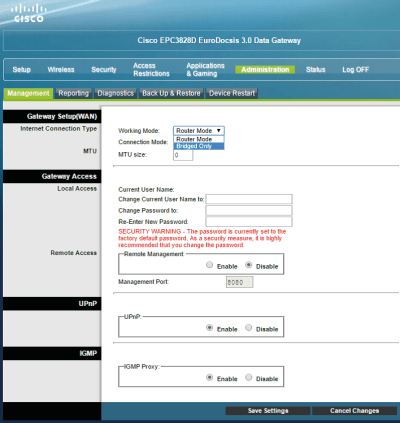Screen dimensions: 400x423
Task: Click the Current User Name label
Action: [x=146, y=190]
